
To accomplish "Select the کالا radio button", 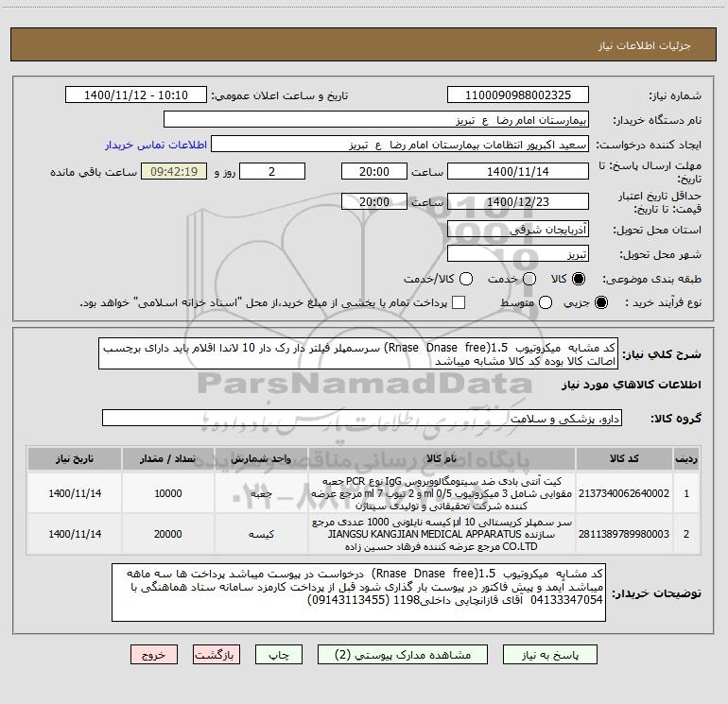I will pyautogui.click(x=579, y=279).
